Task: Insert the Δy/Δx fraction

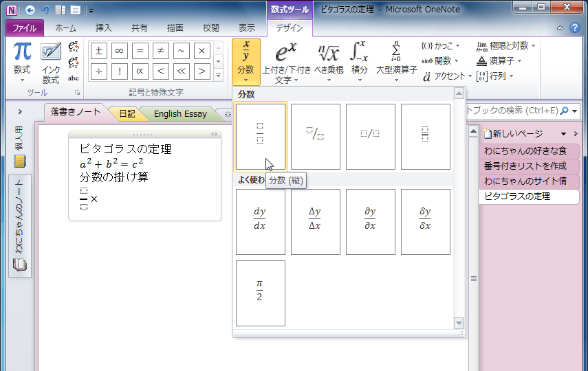Action: [x=316, y=222]
